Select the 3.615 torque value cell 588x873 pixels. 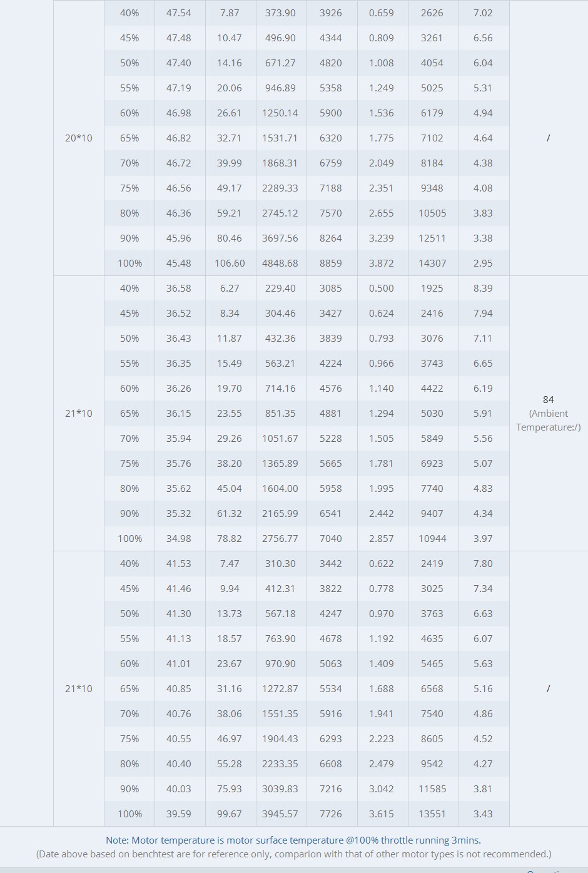click(382, 814)
